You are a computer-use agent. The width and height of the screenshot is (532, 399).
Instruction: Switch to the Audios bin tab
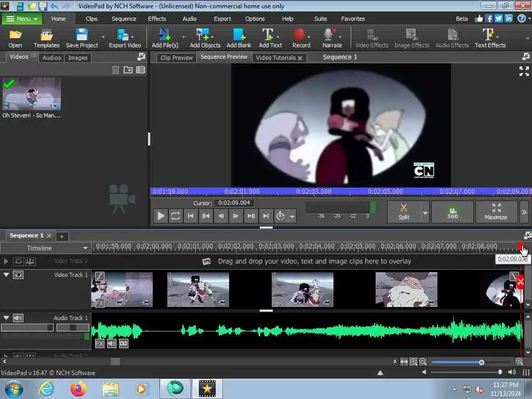[51, 58]
